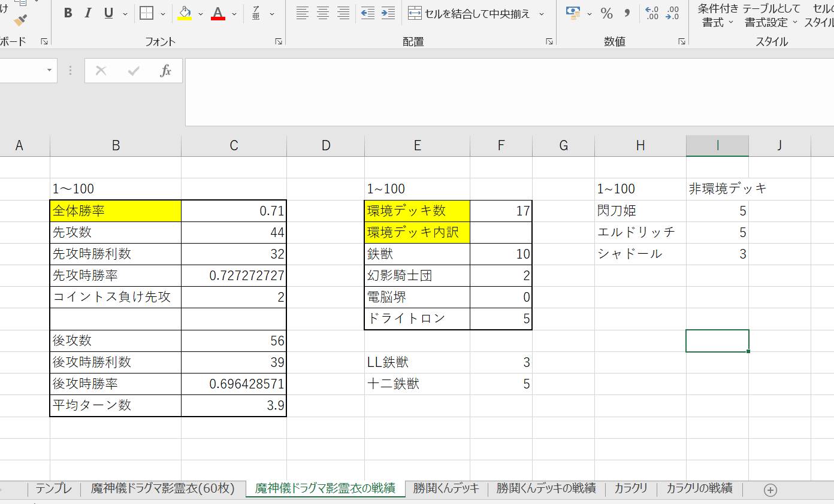Expand the merge and center options dropdown
Screen dimensions: 834x504
coord(542,14)
